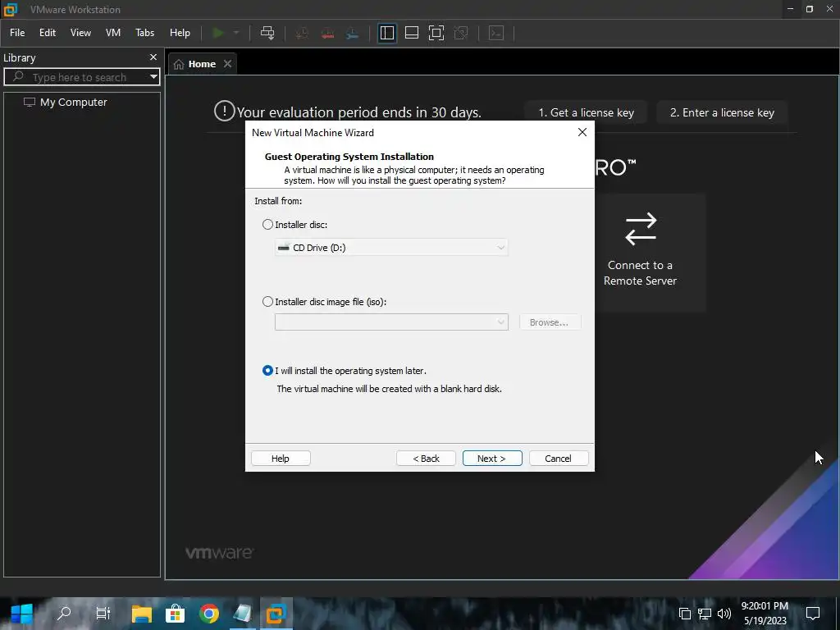Open the File menu
840x630 pixels.
pos(17,33)
